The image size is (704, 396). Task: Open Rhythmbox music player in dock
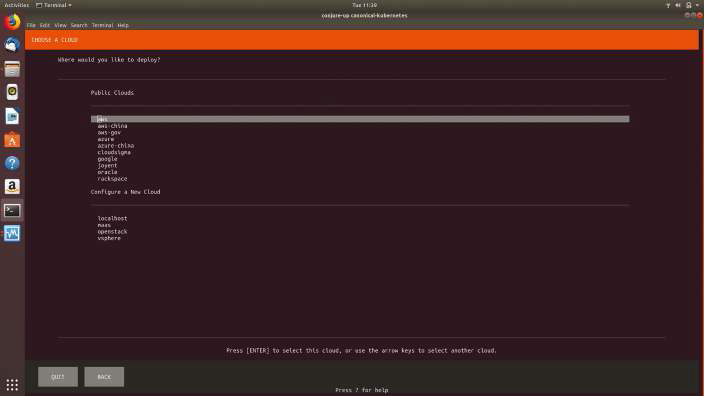(x=12, y=92)
